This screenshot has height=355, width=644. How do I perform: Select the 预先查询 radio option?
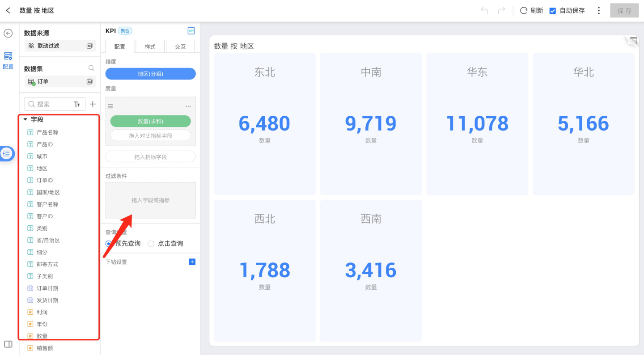[109, 244]
